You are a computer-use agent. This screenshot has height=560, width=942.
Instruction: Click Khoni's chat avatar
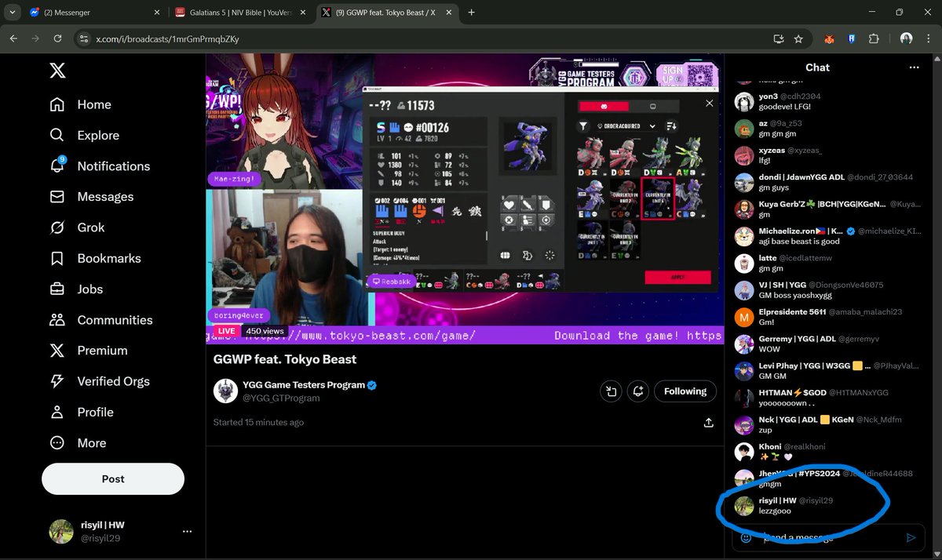[x=744, y=452]
